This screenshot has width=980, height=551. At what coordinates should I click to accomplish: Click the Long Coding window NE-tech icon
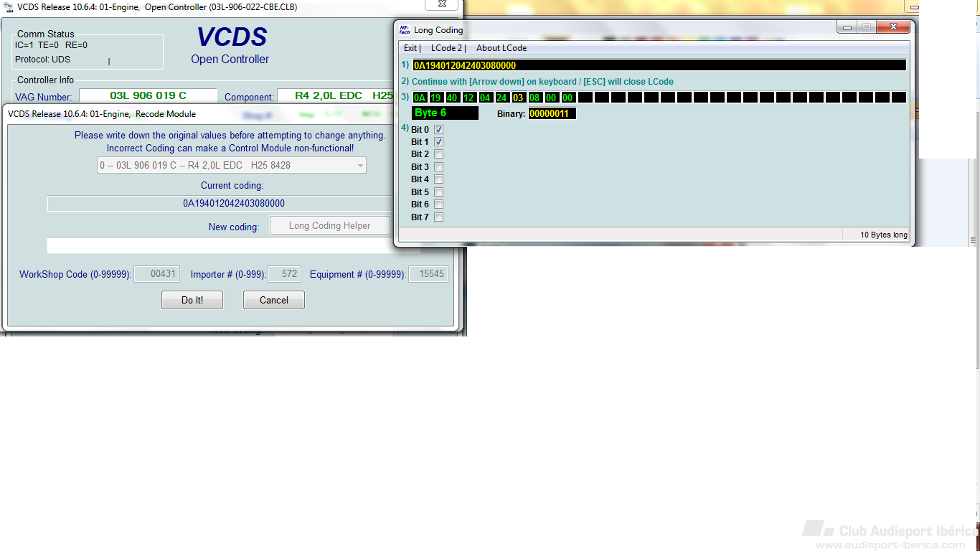405,30
